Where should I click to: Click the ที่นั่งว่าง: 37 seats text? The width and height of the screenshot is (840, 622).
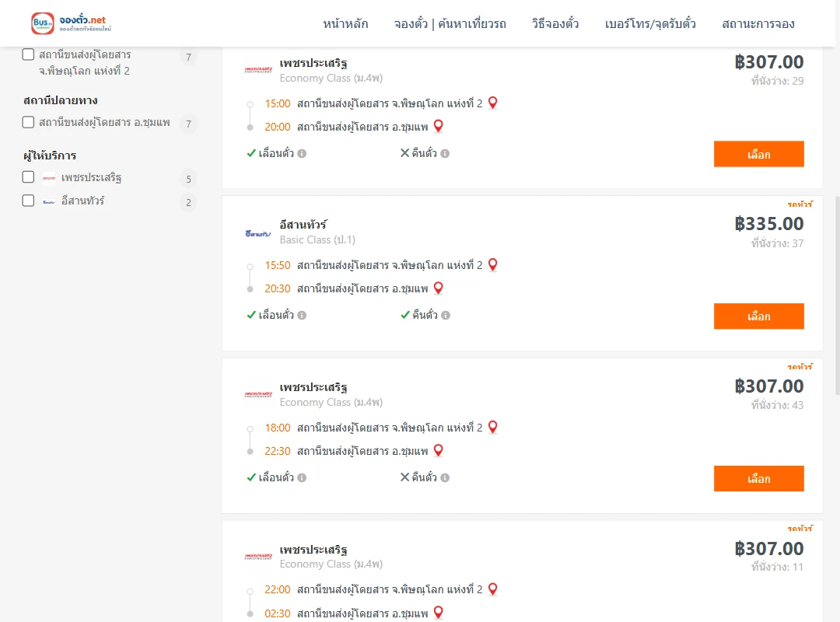tap(777, 243)
